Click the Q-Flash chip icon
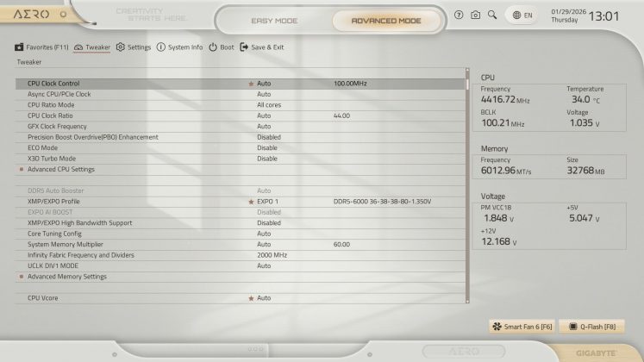Viewport: 644px width, 362px height. [x=570, y=327]
